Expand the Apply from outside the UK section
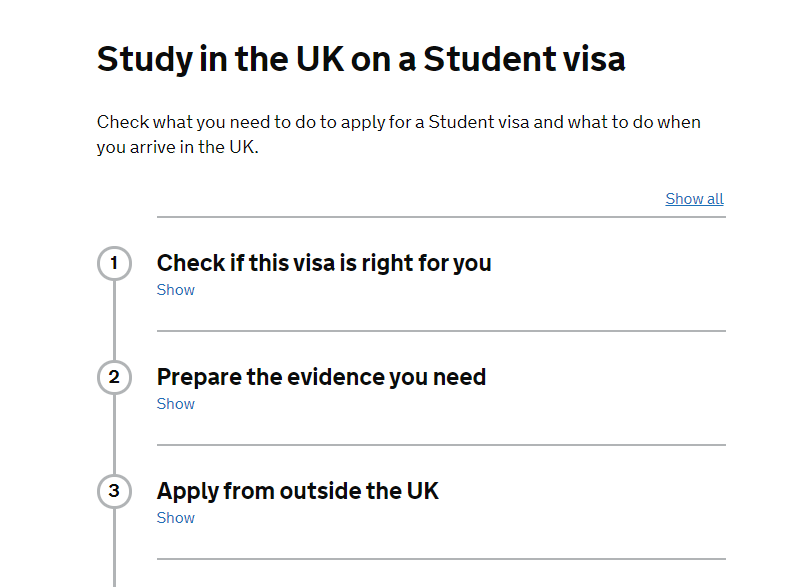Viewport: 812px width, 587px height. pyautogui.click(x=298, y=492)
